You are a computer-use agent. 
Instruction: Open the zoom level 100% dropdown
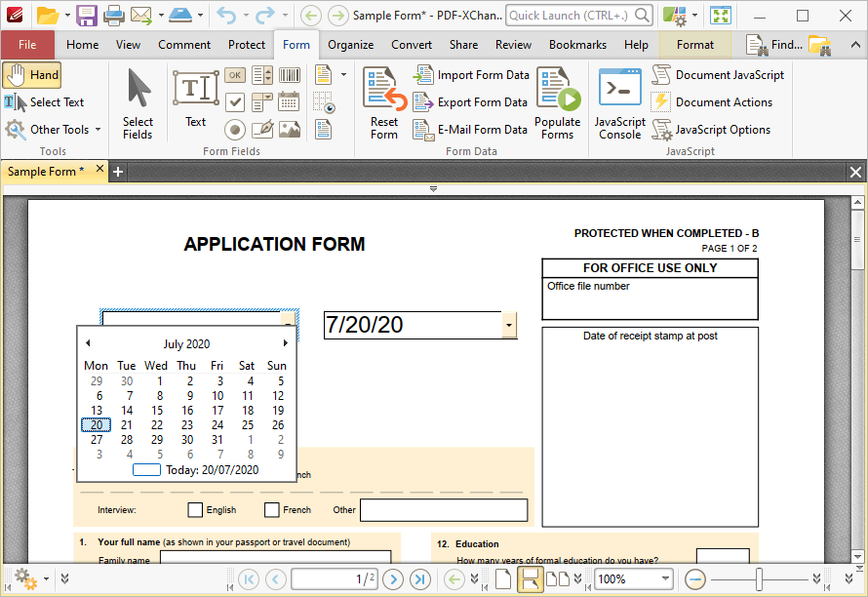pos(665,579)
